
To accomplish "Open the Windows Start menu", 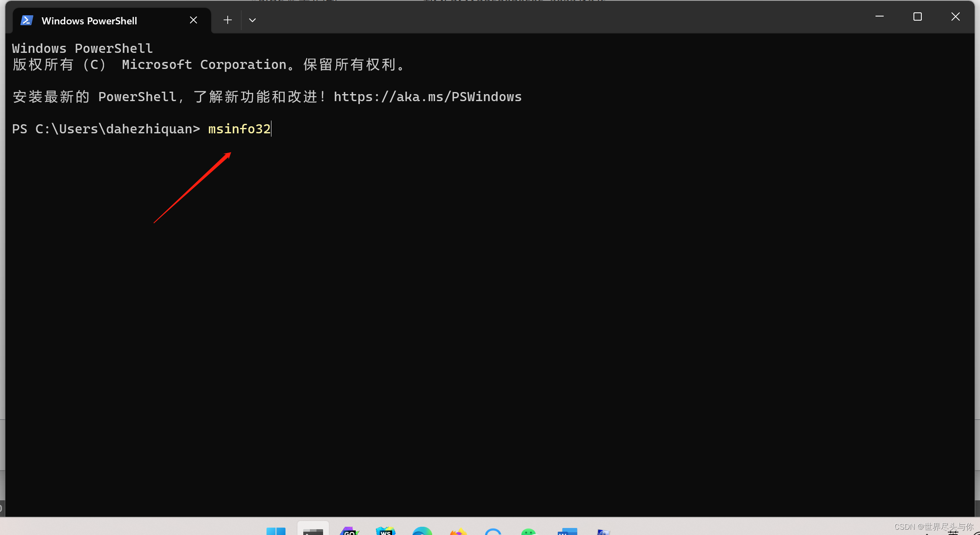I will pyautogui.click(x=276, y=530).
